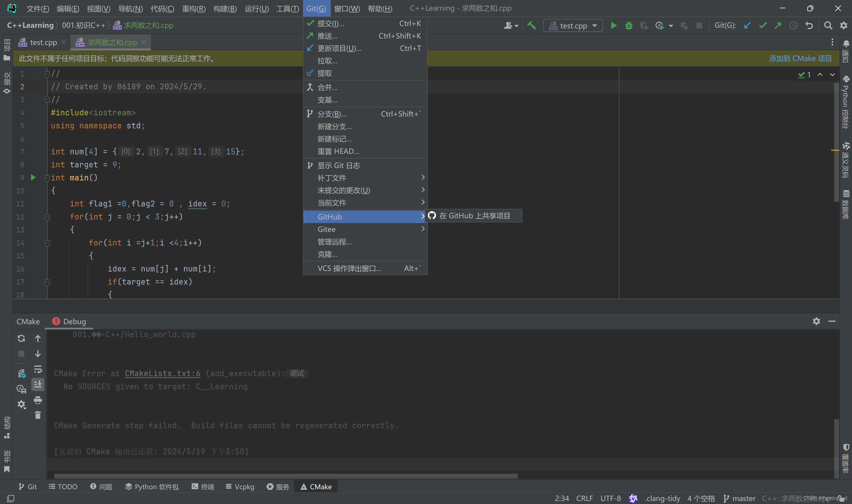The image size is (852, 504).
Task: Click master branch in status bar
Action: [739, 498]
